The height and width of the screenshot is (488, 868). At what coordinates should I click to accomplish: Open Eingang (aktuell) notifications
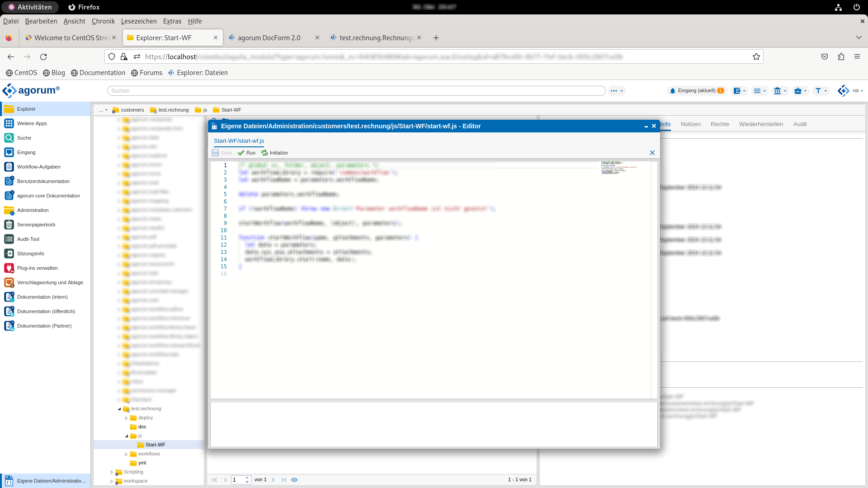(x=697, y=91)
